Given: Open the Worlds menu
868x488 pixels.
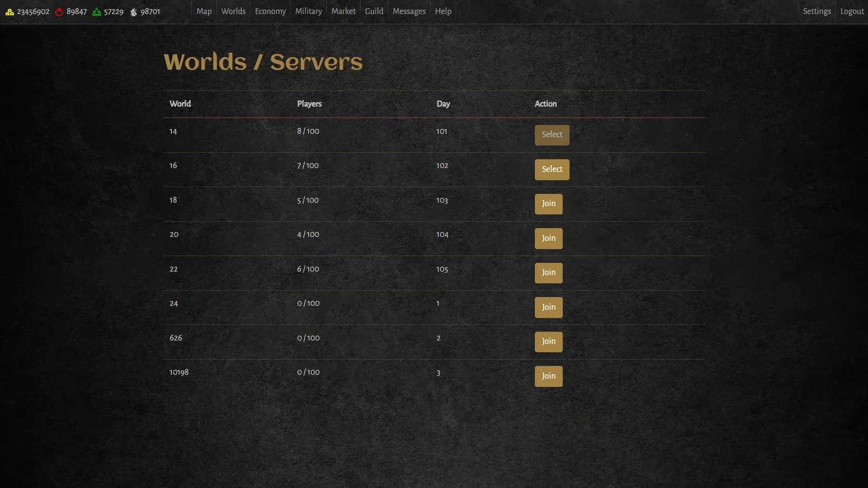Looking at the screenshot, I should [x=233, y=11].
